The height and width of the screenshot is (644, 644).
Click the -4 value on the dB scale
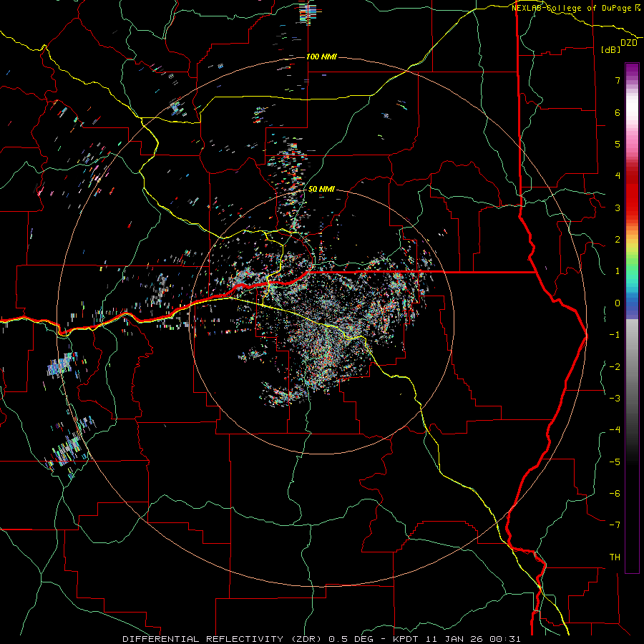[615, 429]
